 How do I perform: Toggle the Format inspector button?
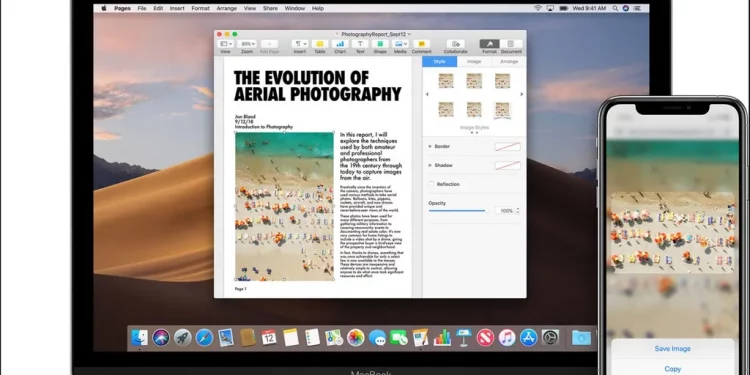489,44
